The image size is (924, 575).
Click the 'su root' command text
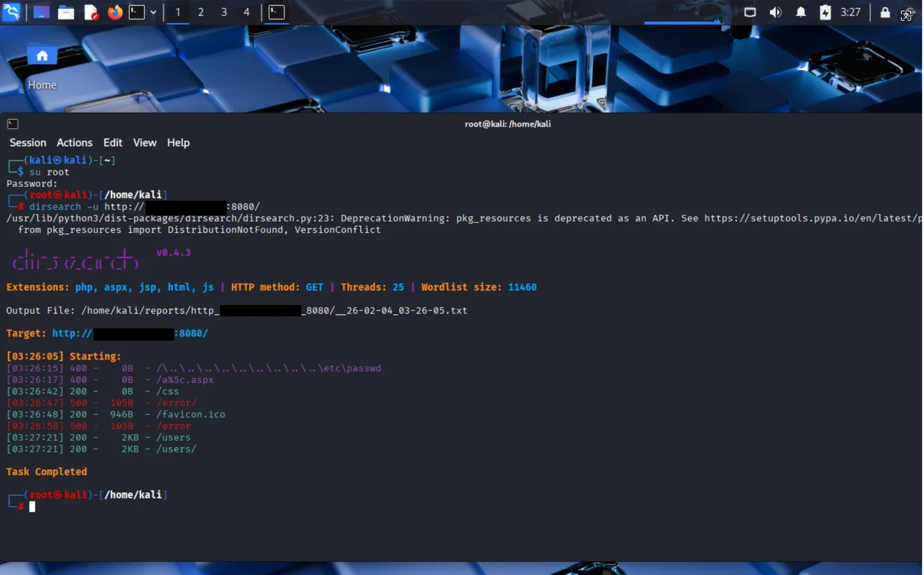click(49, 172)
